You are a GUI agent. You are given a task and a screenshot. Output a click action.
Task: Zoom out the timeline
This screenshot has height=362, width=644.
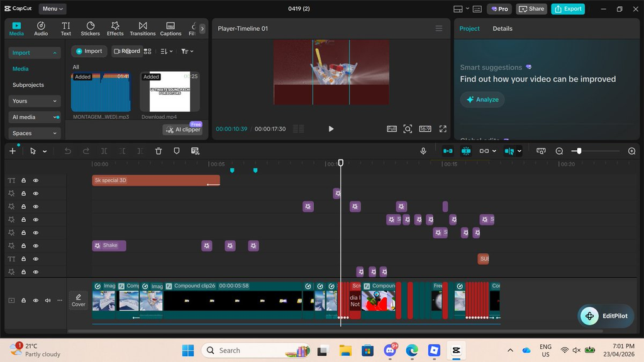tap(559, 151)
